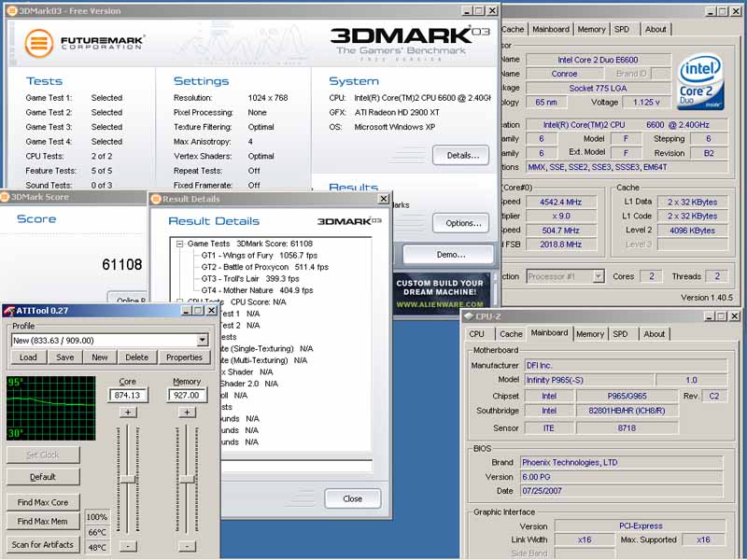The image size is (747, 560).
Task: Select GT3 - Troll's Lair result row
Action: click(x=250, y=278)
